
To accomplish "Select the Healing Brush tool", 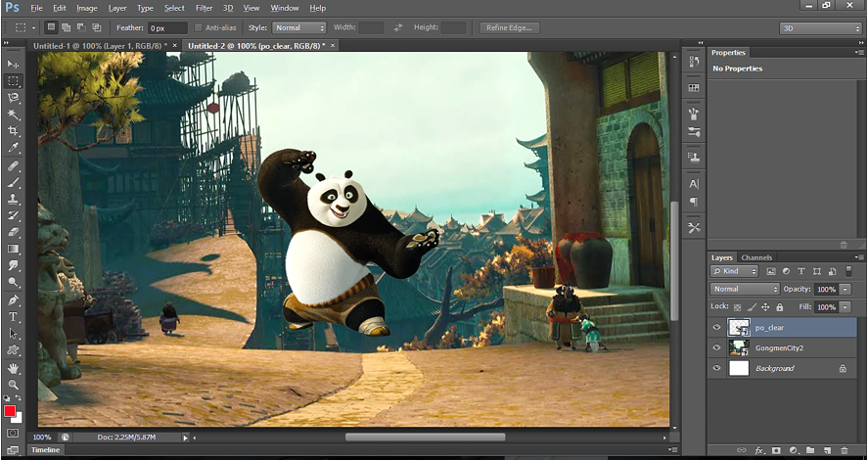I will [x=14, y=166].
